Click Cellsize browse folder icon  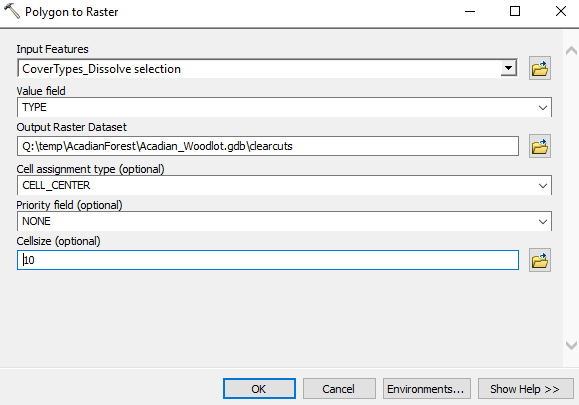[540, 260]
